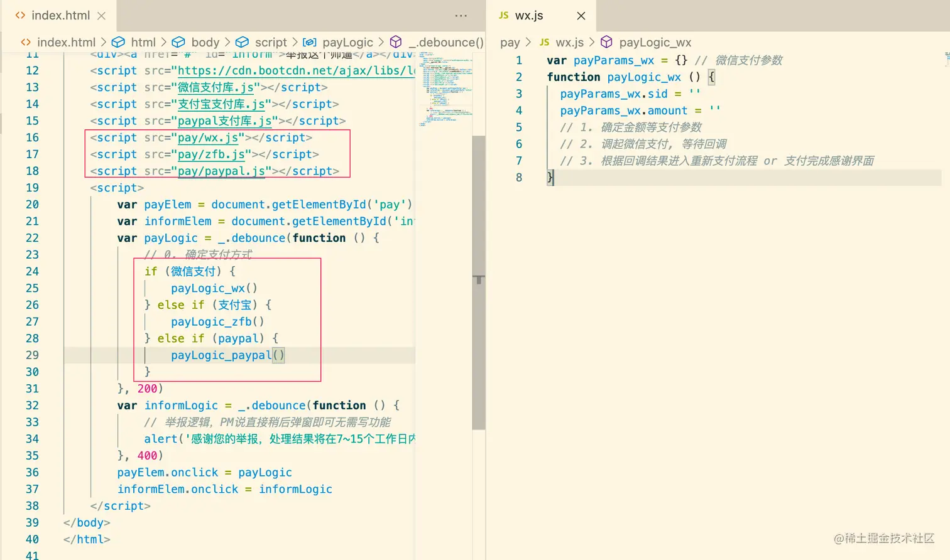Place cursor on payLogic_wx() call
950x560 pixels.
214,288
